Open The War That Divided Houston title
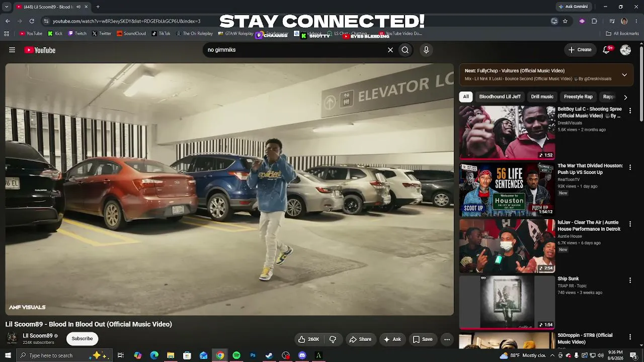This screenshot has width=644, height=362. (590, 169)
